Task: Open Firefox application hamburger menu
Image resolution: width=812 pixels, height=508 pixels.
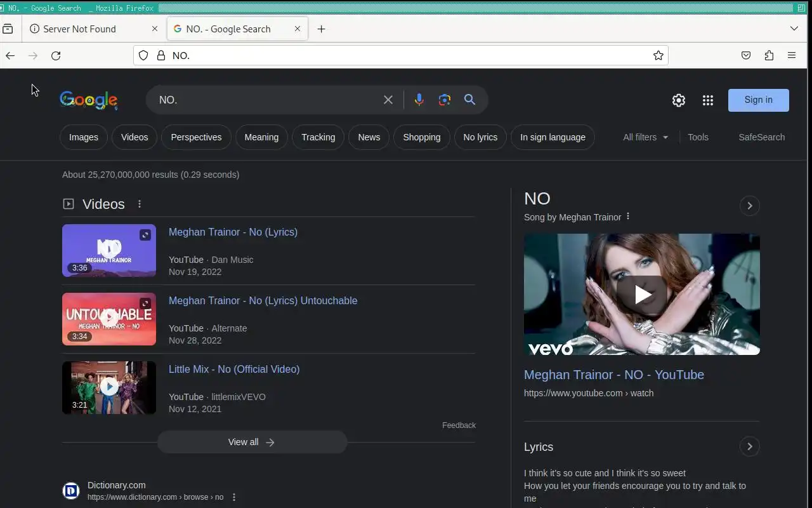Action: coord(792,56)
